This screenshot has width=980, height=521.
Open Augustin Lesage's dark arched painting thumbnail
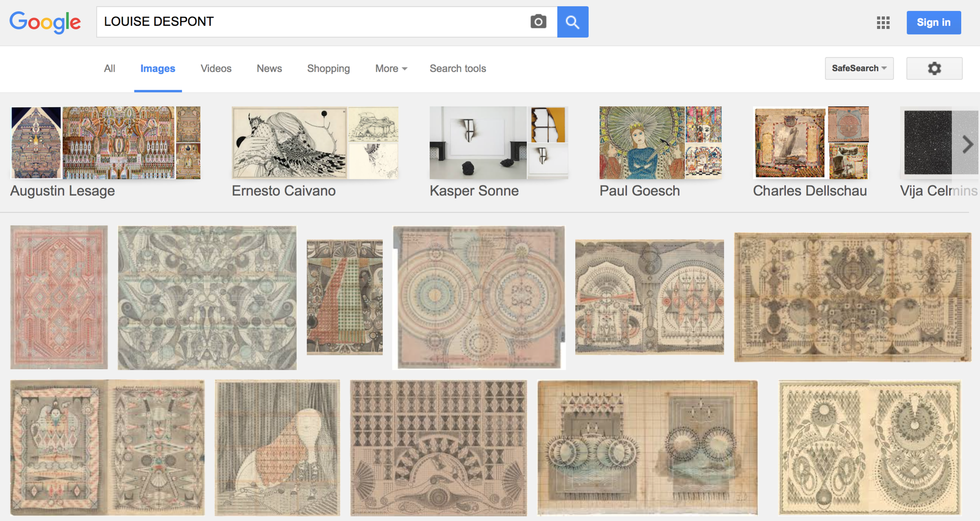click(x=36, y=143)
